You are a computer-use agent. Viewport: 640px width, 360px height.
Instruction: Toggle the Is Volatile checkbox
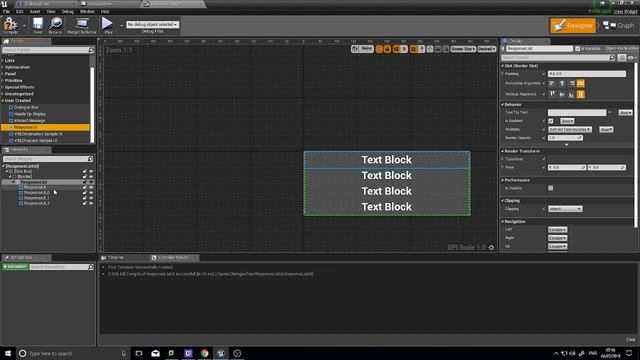coord(551,188)
